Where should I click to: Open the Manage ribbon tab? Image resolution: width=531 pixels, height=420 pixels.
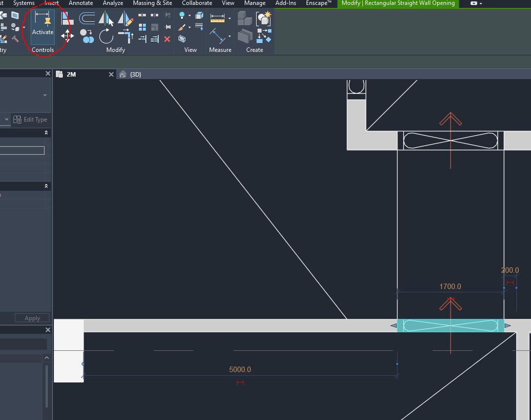(x=255, y=3)
